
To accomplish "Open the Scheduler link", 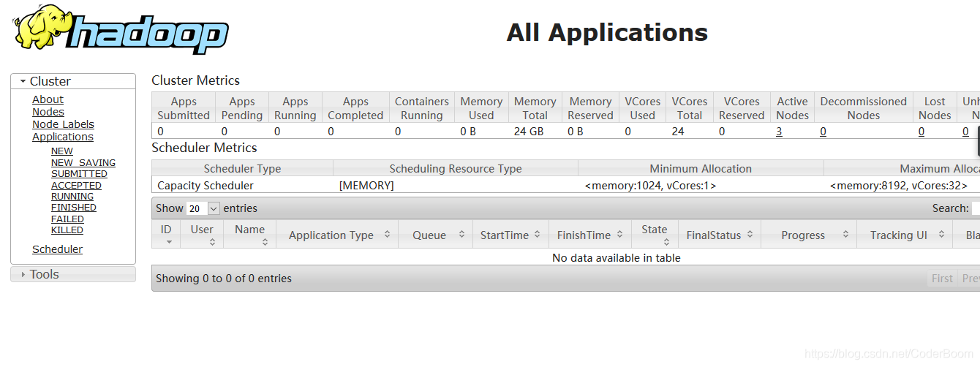I will coord(57,249).
